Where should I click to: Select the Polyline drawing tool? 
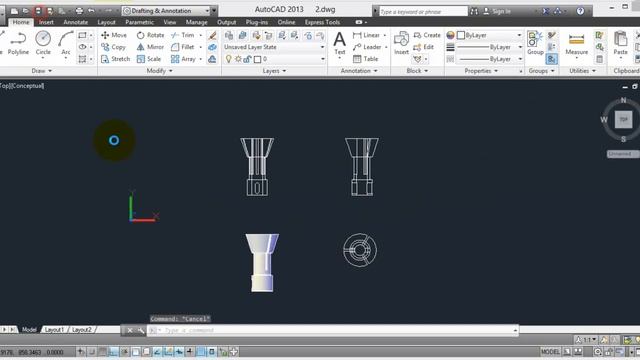[18, 43]
